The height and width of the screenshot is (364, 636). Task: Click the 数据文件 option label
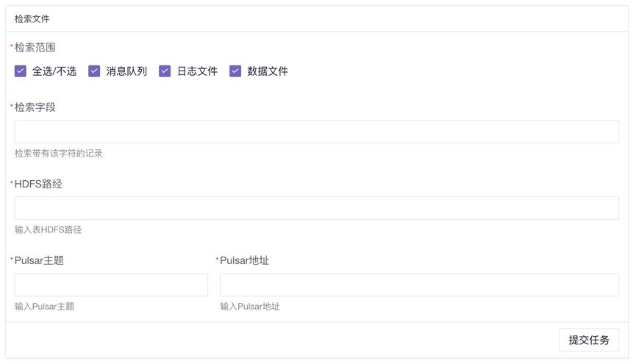[268, 71]
